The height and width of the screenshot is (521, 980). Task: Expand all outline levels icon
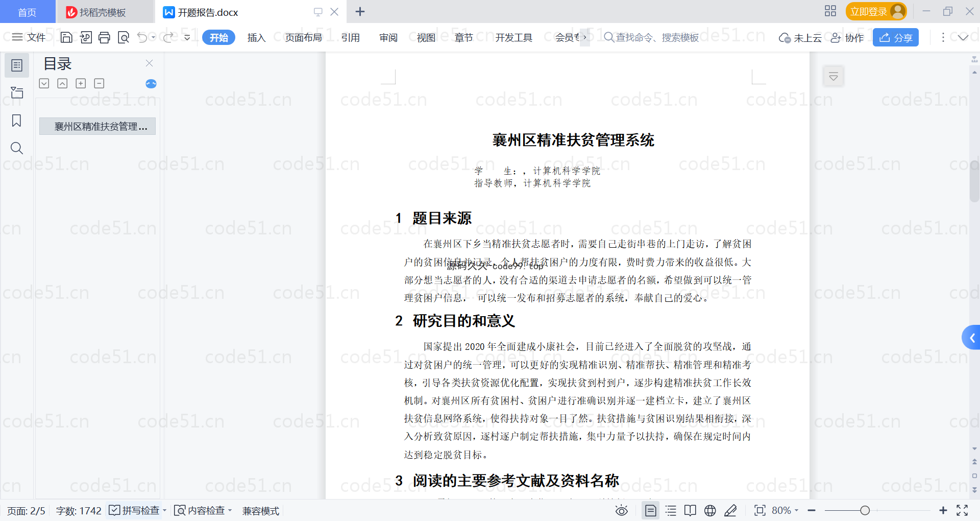click(44, 83)
